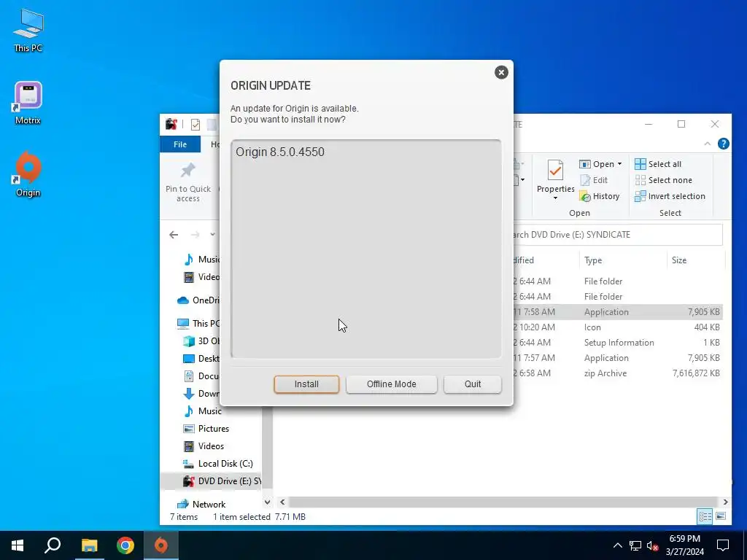The image size is (747, 560).
Task: Open Windows Start menu
Action: click(18, 545)
